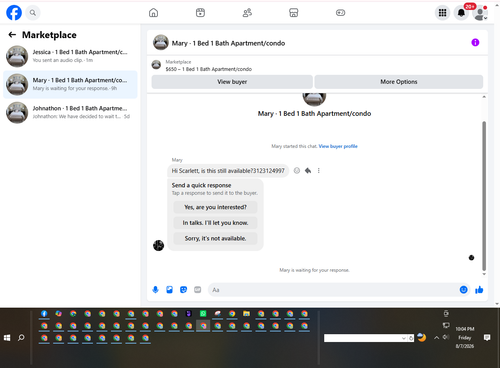Click the network tray icon

tap(446, 325)
